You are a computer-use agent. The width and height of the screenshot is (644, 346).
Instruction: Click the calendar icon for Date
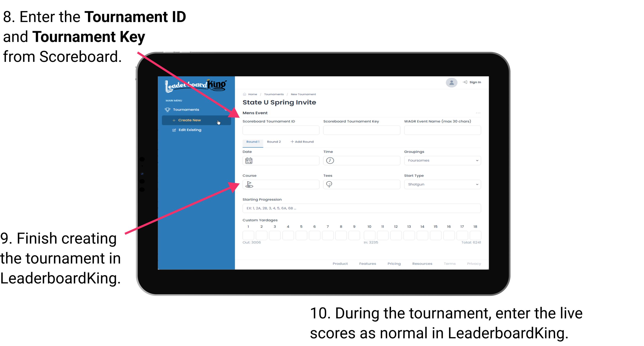click(x=249, y=161)
